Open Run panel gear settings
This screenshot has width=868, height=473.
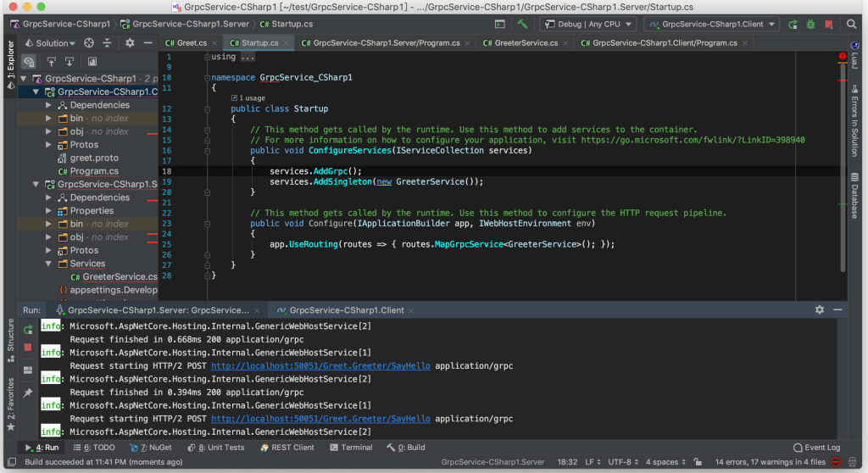coord(820,310)
